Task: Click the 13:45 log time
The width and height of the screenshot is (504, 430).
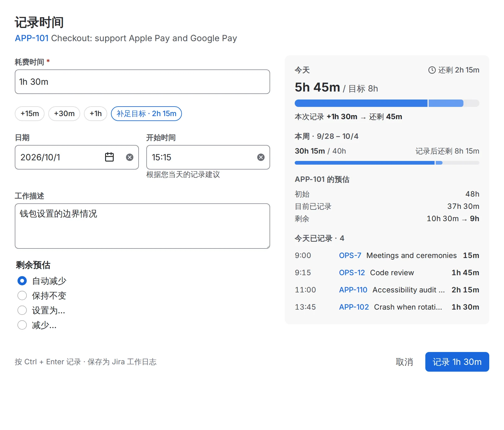Action: (305, 307)
